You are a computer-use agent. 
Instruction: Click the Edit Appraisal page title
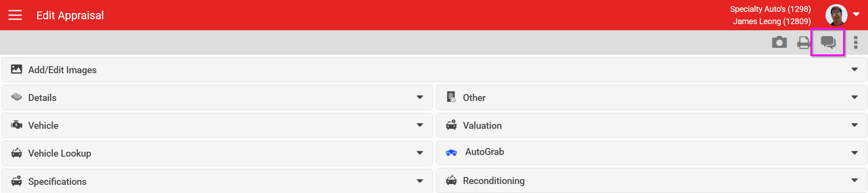(x=70, y=16)
